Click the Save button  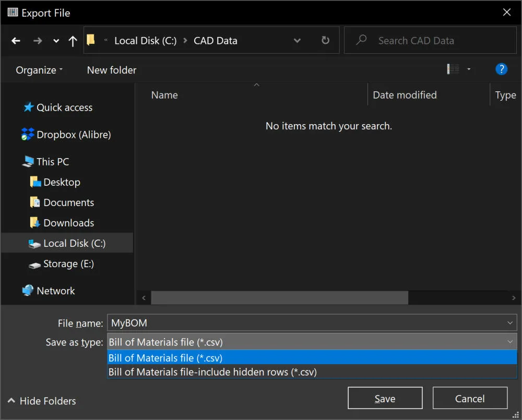(385, 398)
